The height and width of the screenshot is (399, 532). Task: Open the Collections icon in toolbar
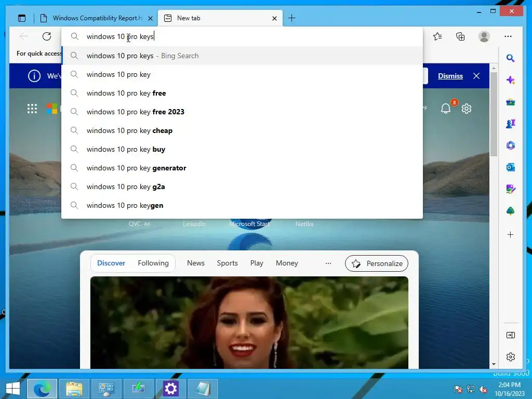click(x=460, y=36)
